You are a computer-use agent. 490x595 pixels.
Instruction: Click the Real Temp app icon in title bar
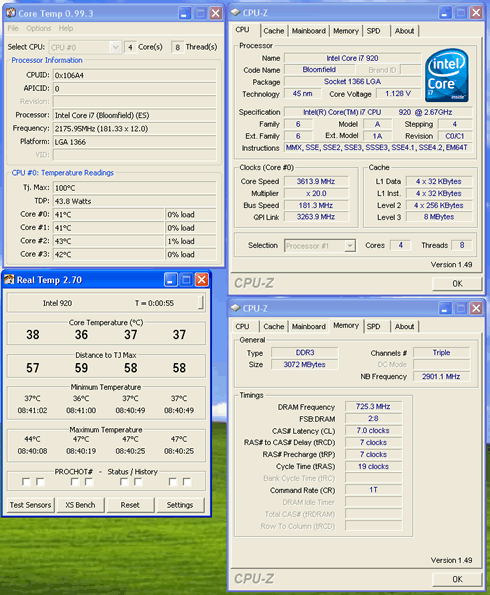[x=9, y=280]
